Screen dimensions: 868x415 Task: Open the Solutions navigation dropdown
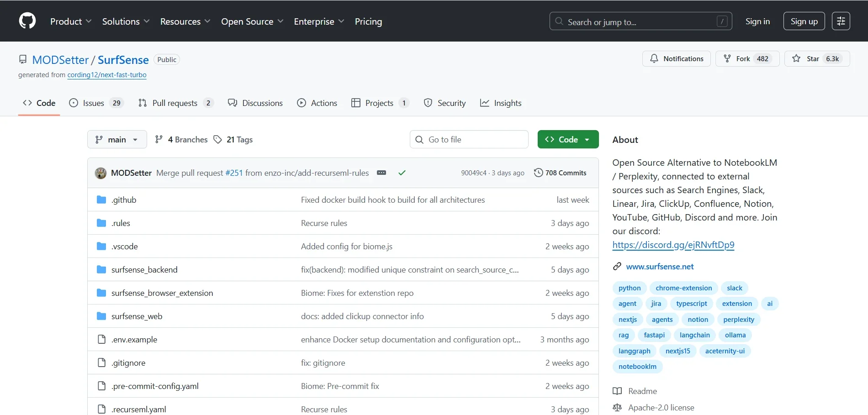tap(126, 21)
